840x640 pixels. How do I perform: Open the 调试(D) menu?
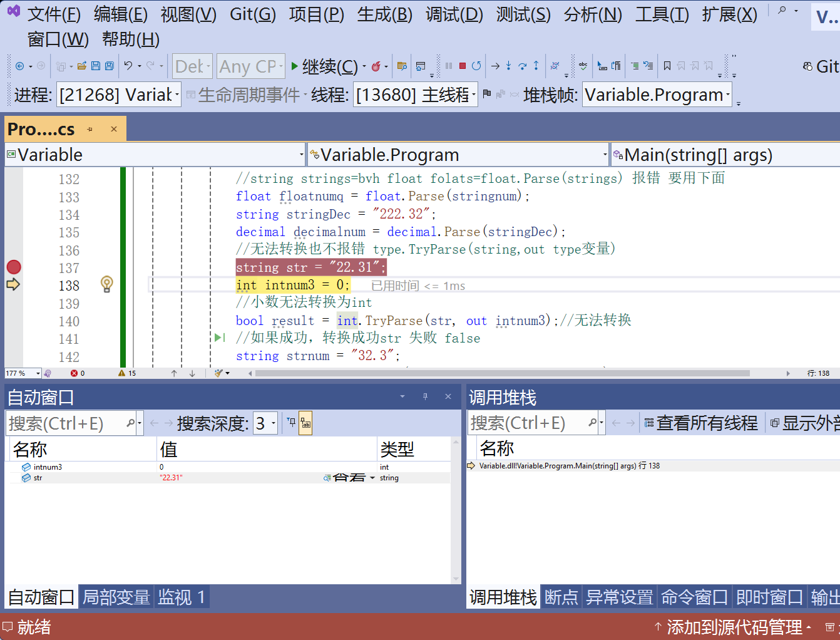pyautogui.click(x=454, y=14)
